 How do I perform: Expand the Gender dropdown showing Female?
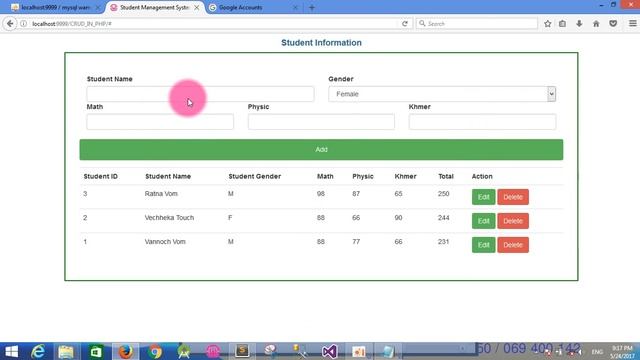(442, 94)
